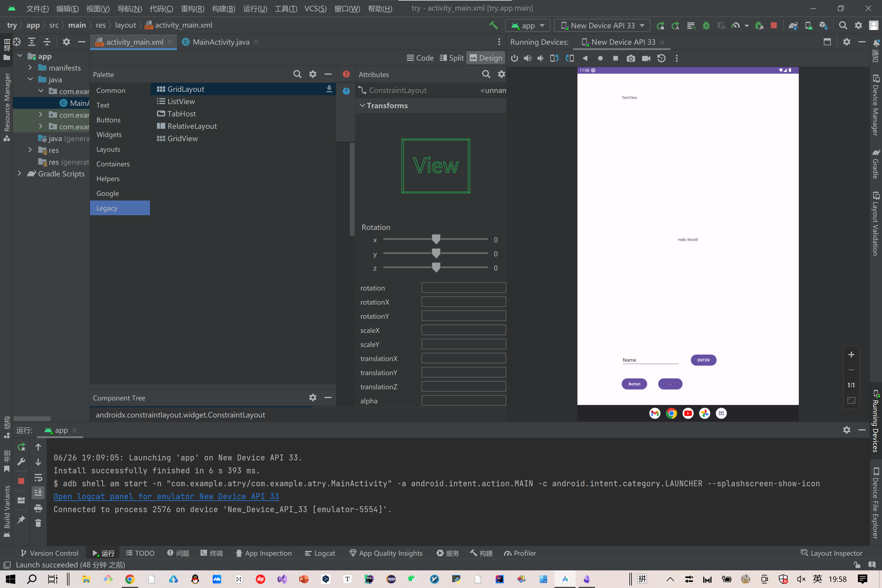The image size is (882, 588).
Task: Click the red error warning indicator icon
Action: click(x=346, y=74)
